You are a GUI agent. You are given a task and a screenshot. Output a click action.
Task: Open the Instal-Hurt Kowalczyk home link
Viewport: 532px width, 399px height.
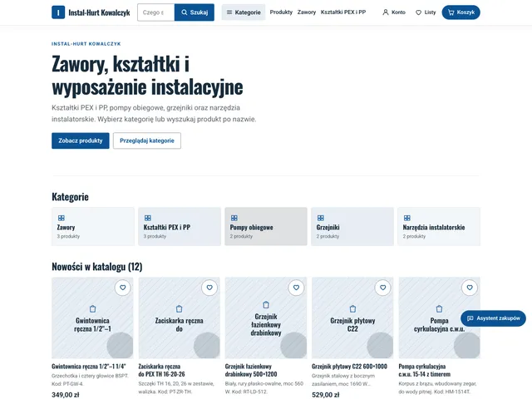91,12
